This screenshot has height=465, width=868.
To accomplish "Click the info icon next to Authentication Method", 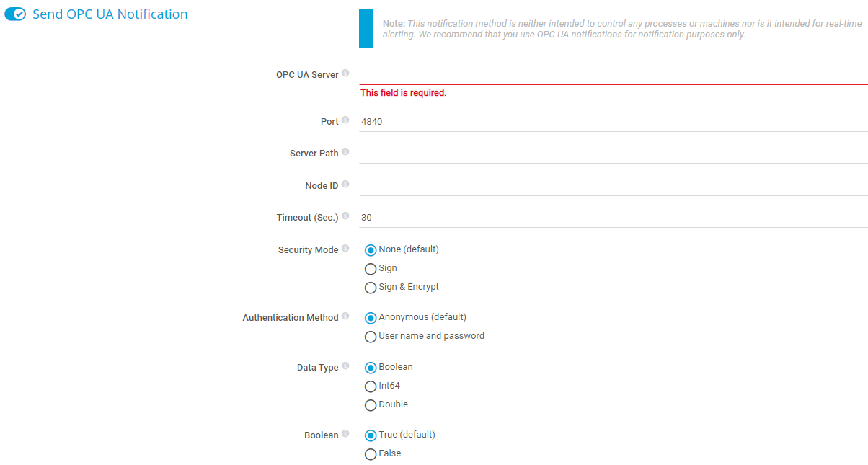I will tap(346, 316).
